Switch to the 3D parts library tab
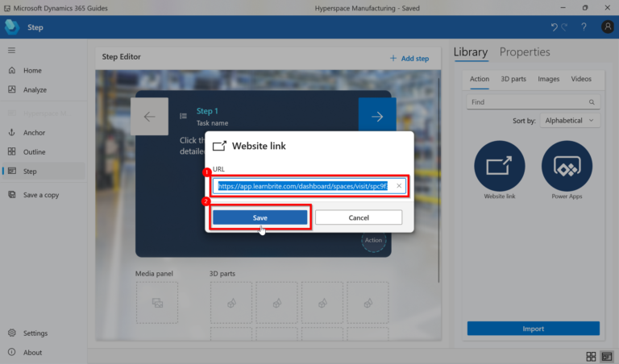 513,79
